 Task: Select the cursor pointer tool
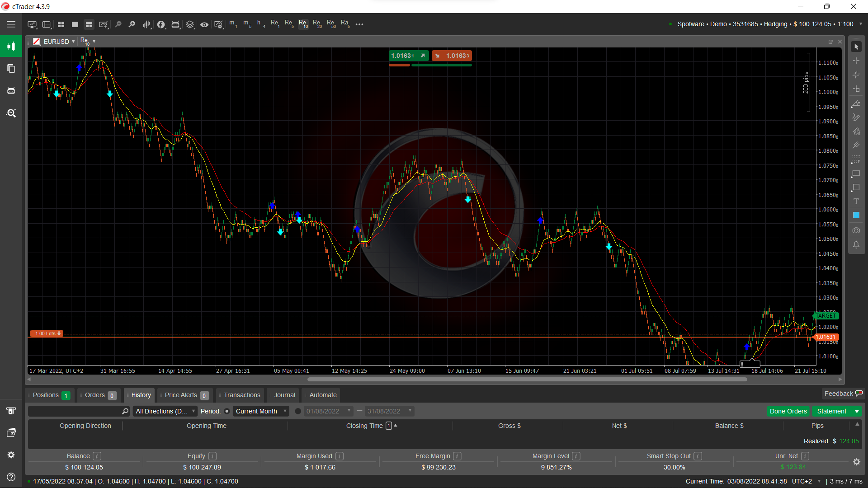tap(856, 47)
